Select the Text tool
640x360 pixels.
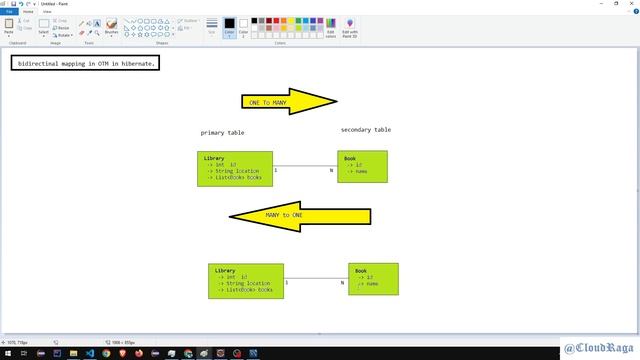(97, 23)
